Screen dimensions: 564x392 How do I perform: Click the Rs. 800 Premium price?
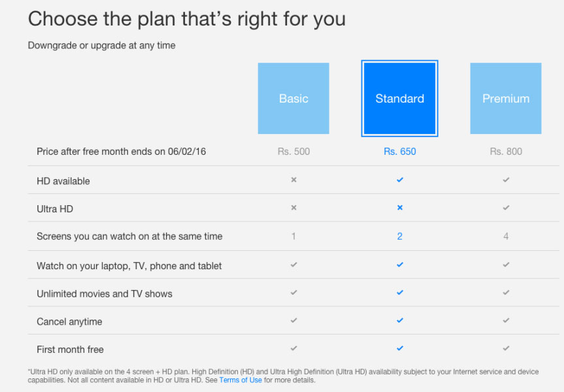tap(506, 152)
